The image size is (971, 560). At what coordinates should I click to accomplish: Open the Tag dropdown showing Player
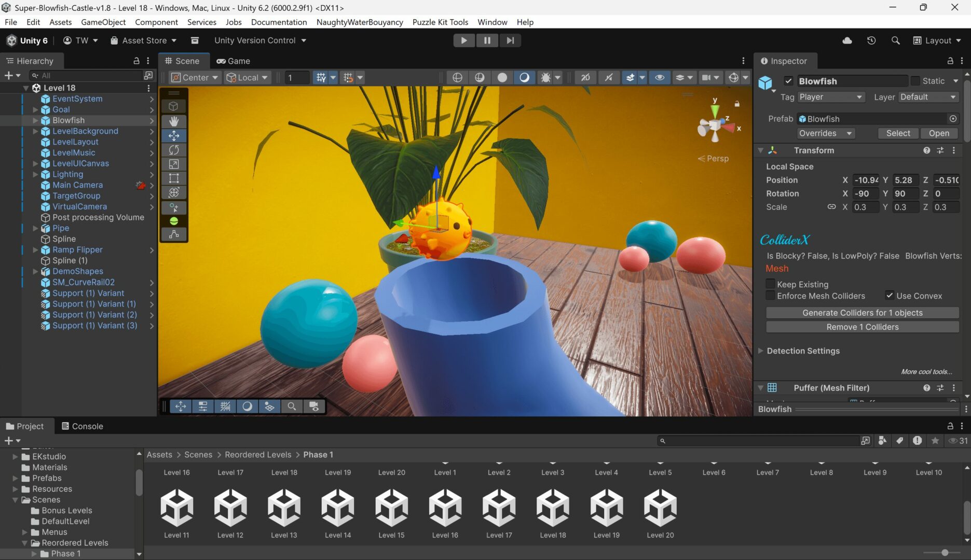[830, 97]
